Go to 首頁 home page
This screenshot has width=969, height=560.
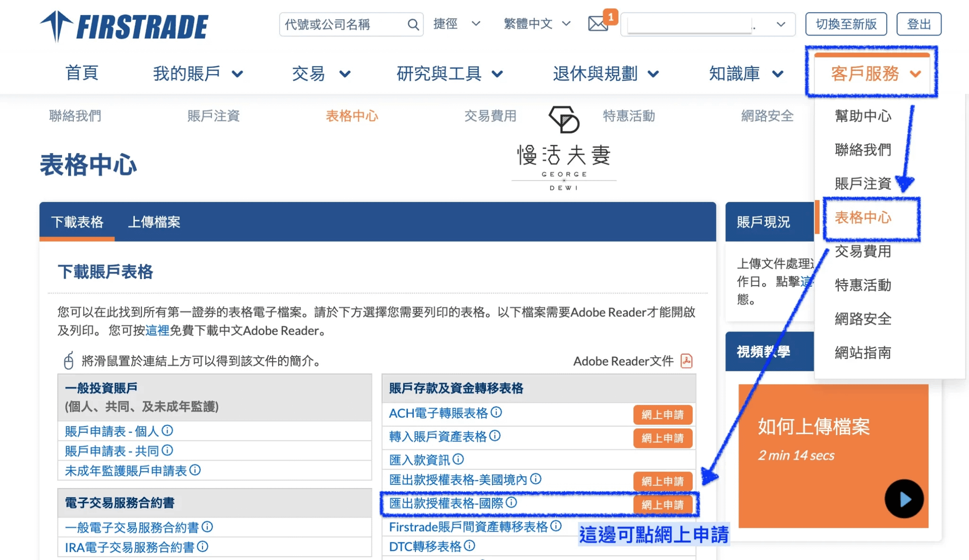click(81, 73)
